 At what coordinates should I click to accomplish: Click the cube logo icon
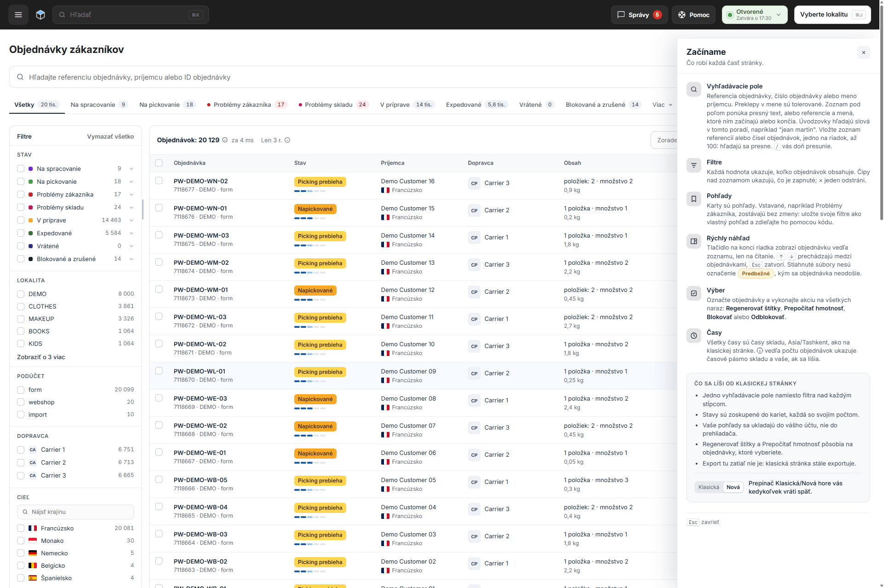pos(41,15)
